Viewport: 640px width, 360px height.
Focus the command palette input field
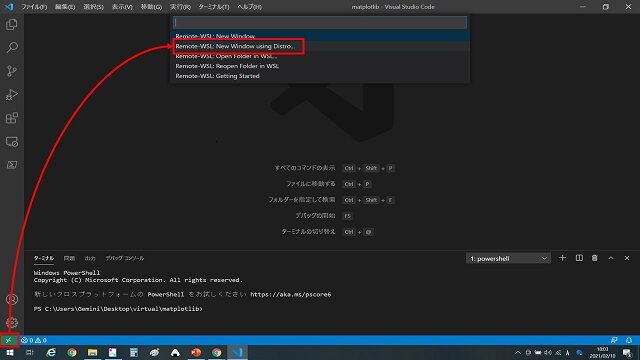click(320, 22)
